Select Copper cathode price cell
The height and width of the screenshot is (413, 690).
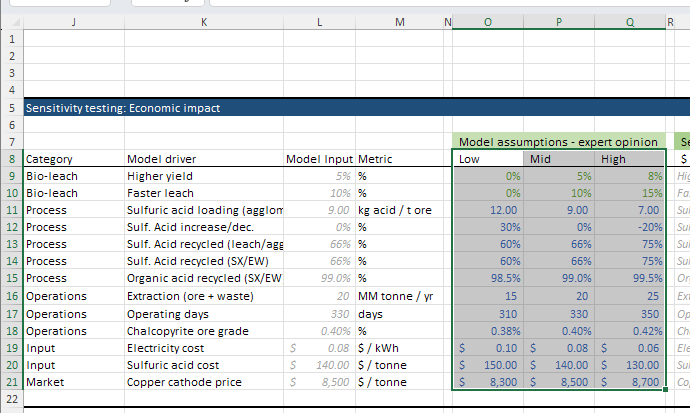click(204, 382)
